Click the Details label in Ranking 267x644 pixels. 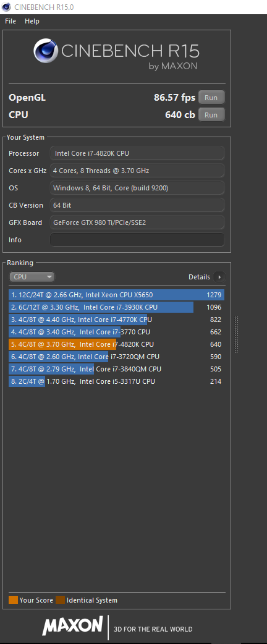[x=199, y=277]
